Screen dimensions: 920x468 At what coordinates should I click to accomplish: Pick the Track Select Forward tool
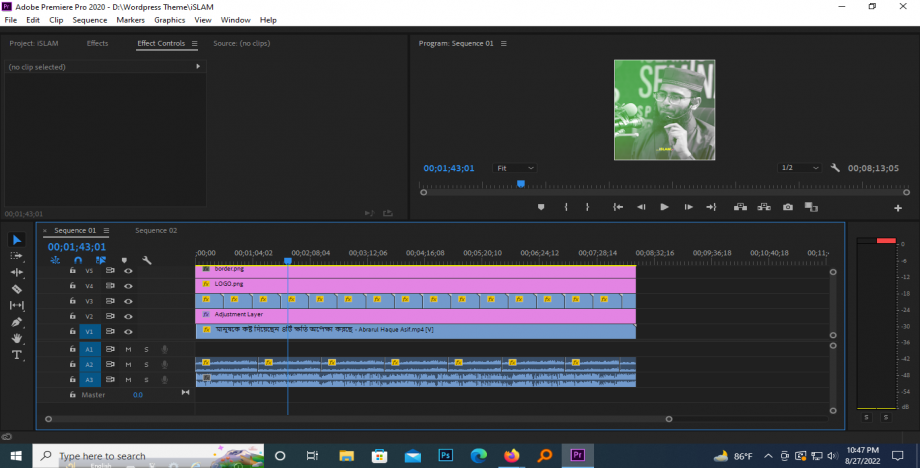click(16, 256)
